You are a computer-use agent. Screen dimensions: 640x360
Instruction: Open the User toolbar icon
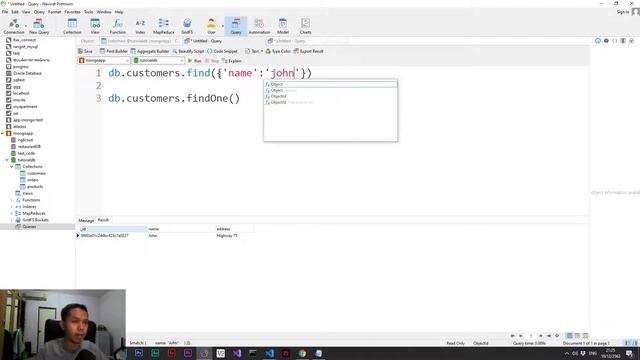(211, 26)
